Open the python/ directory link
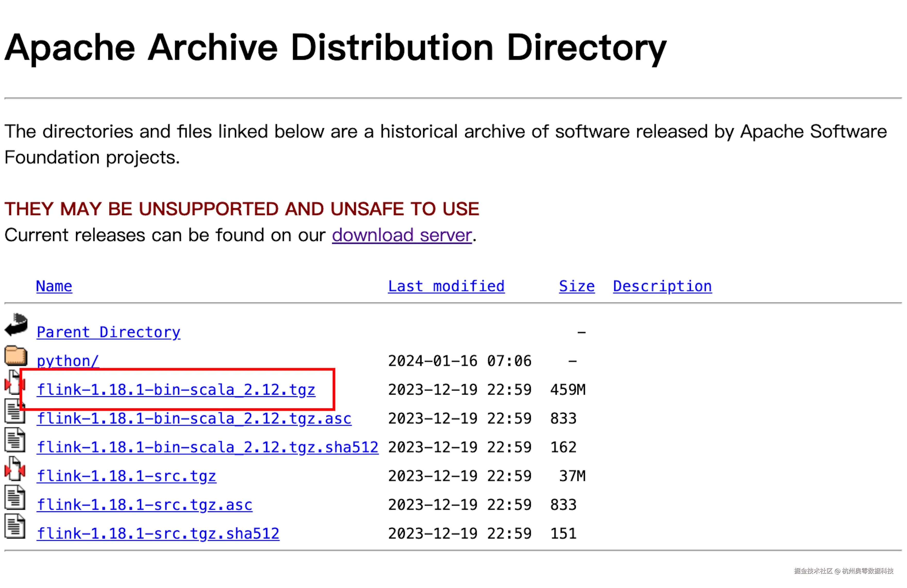907x588 pixels. pos(68,361)
